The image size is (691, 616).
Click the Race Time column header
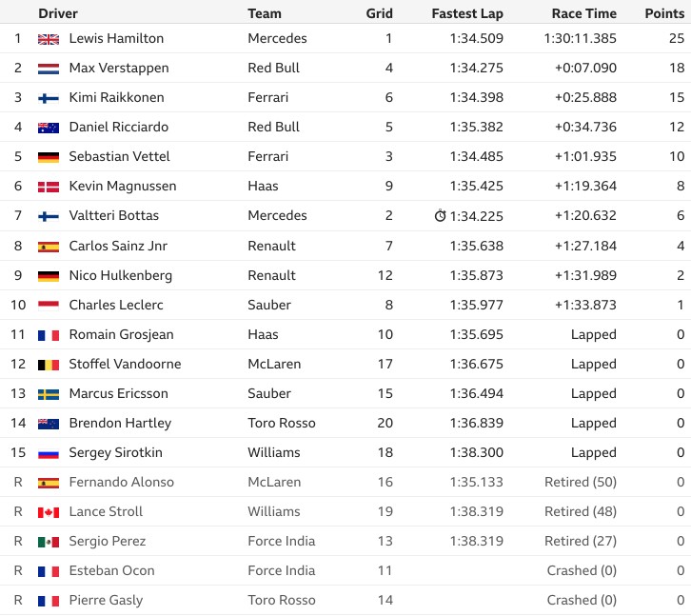pyautogui.click(x=583, y=13)
